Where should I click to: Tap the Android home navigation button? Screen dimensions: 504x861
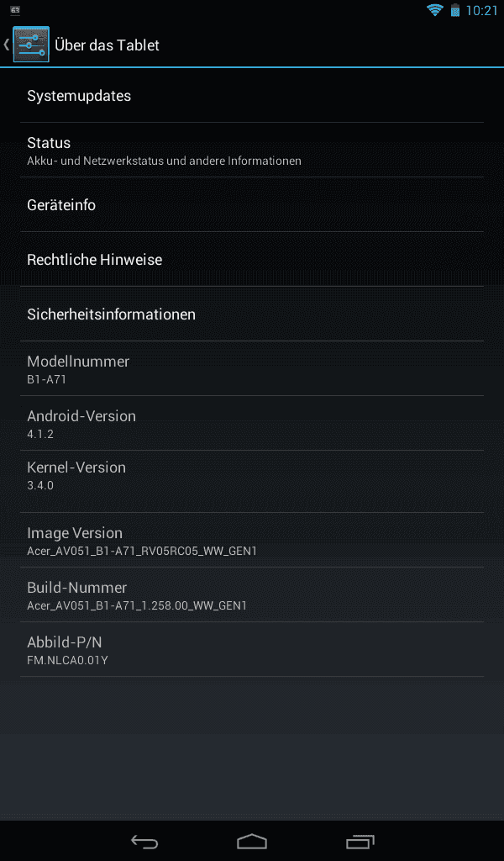coord(252,841)
